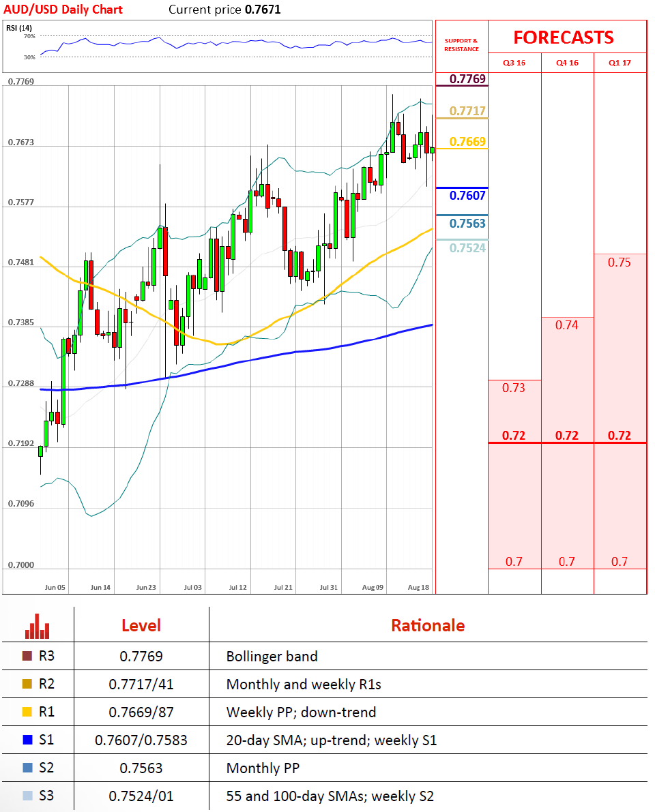
Task: Select the Q3 16 forecast column header
Action: [x=514, y=63]
